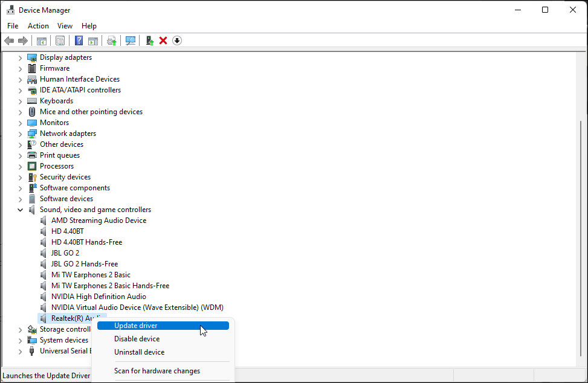Choose Update driver from context menu
This screenshot has width=588, height=383.
pos(163,326)
